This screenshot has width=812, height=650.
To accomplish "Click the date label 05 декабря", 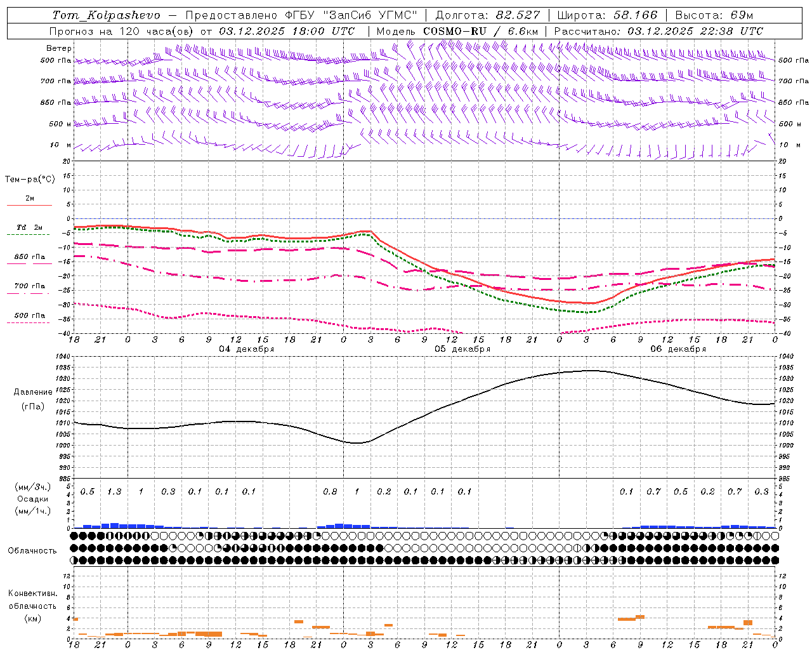I will click(x=462, y=349).
